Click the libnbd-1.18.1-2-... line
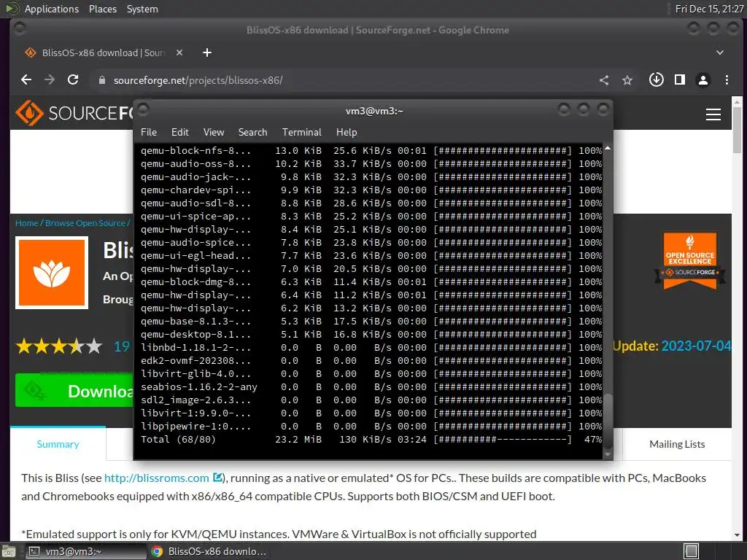Screen dimensions: 747x560 click(371, 348)
